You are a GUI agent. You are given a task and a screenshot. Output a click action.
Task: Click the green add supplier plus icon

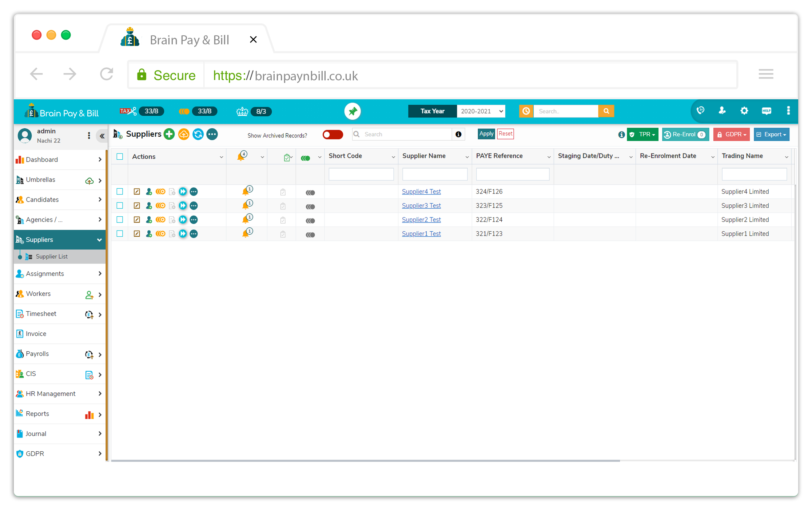click(x=169, y=134)
